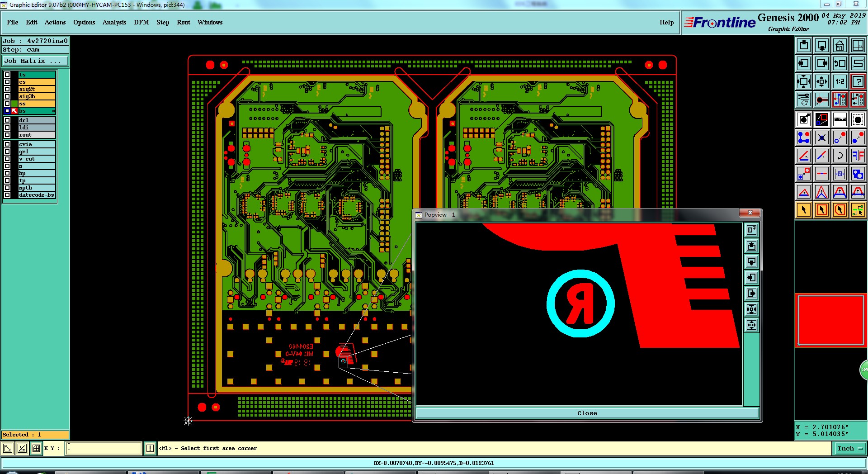Click the layer-list toggle icon on the bs row
The height and width of the screenshot is (474, 868).
coord(53,111)
